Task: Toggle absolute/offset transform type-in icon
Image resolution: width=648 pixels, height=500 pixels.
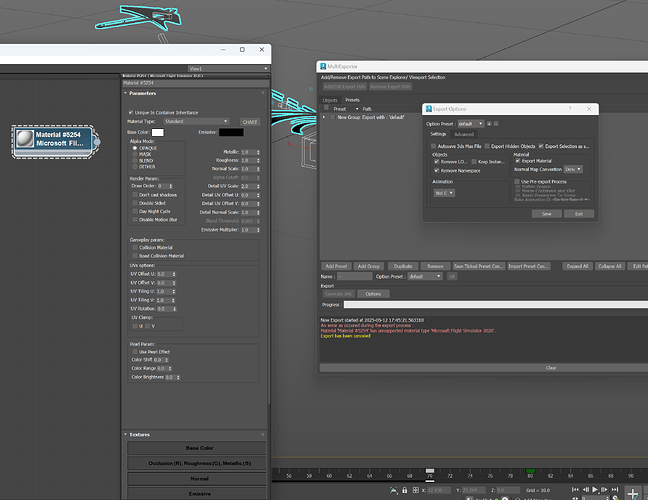Action: pos(416,490)
